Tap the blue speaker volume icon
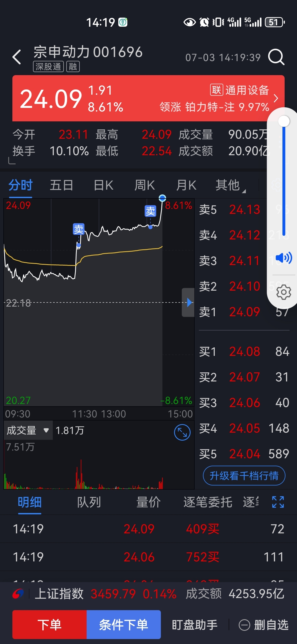This screenshot has height=644, width=297. (x=284, y=258)
